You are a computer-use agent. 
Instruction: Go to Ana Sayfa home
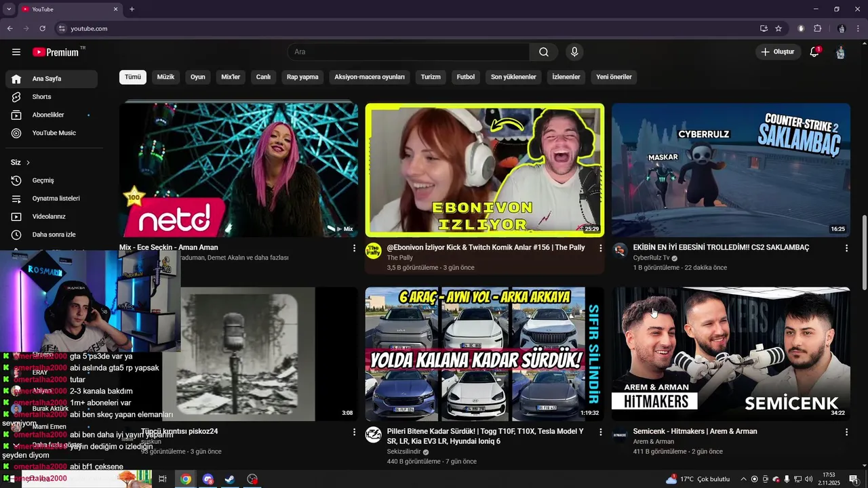[52, 79]
